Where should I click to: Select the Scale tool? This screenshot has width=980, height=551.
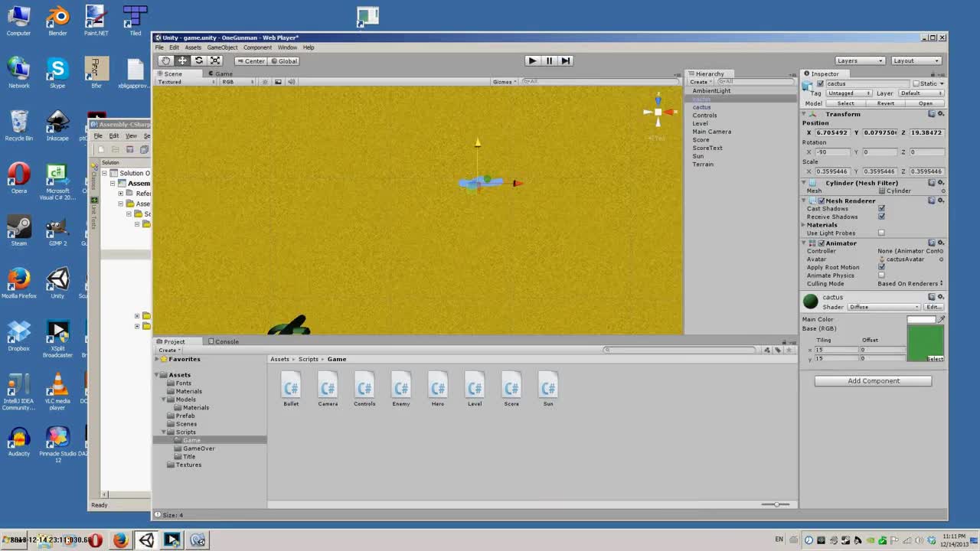(x=215, y=60)
